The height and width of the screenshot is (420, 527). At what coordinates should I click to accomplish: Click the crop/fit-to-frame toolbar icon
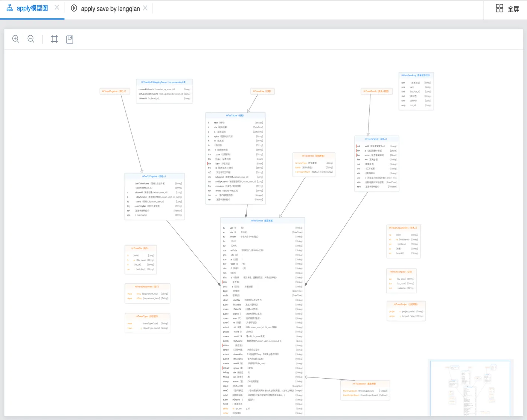click(x=55, y=39)
